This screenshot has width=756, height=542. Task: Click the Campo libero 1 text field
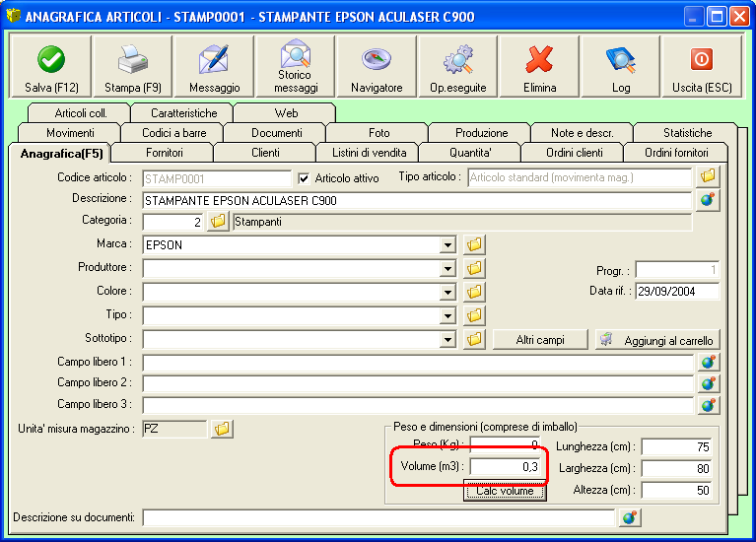[x=418, y=363]
